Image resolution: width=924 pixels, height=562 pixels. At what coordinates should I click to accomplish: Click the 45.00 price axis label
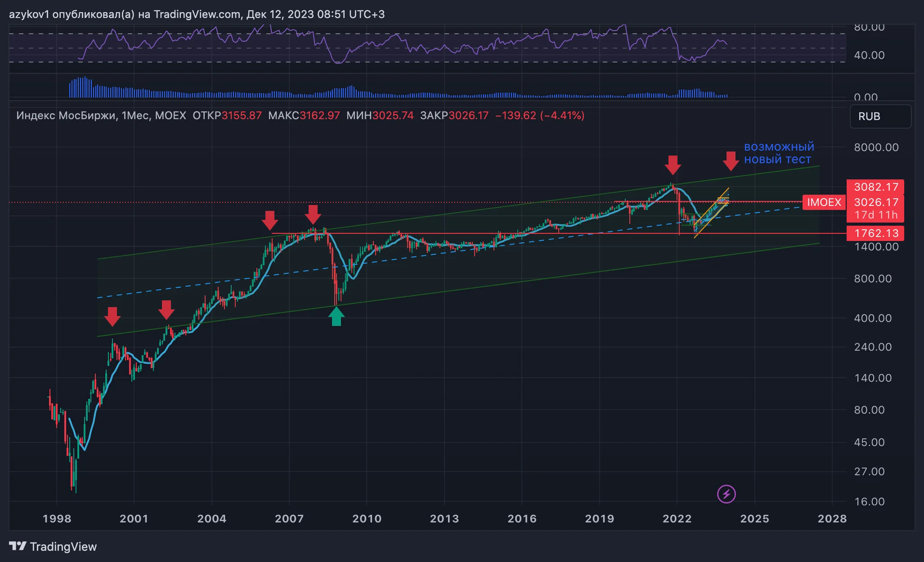point(869,442)
